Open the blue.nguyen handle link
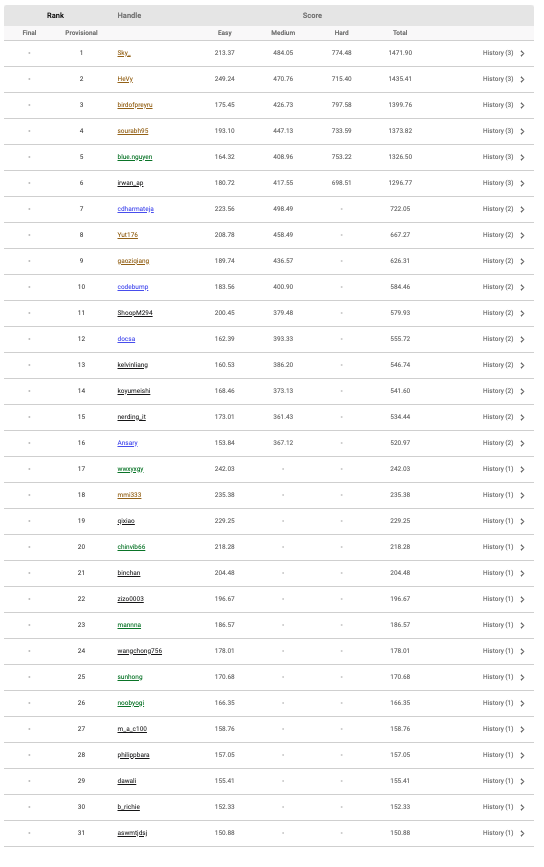The image size is (544, 867). pos(134,157)
